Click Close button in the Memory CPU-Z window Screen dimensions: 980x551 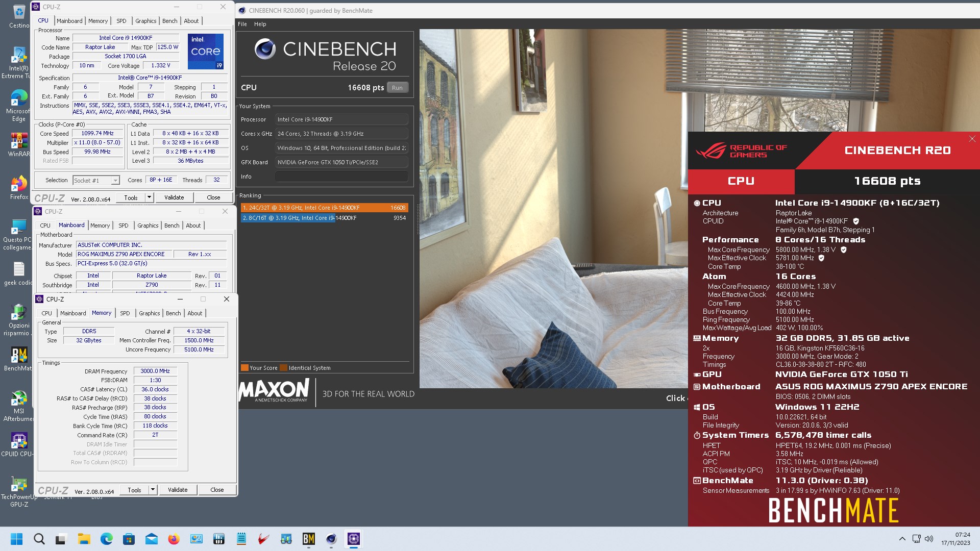[217, 490]
